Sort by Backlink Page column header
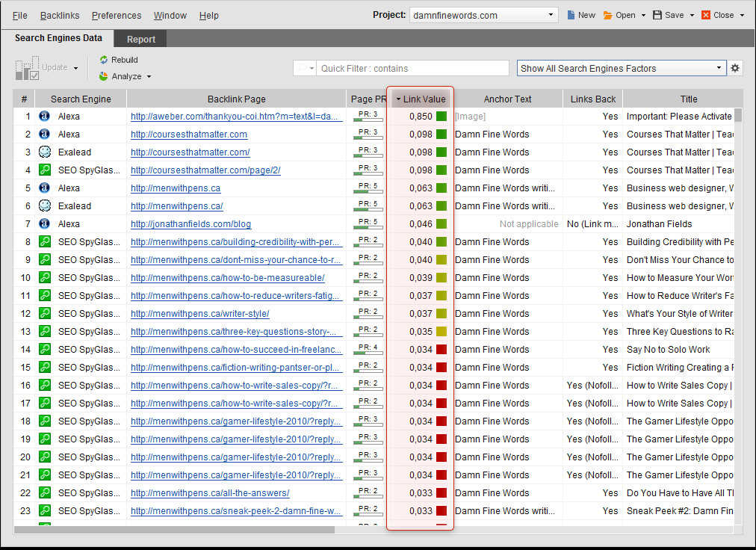Screen dimensions: 756x550 (236, 99)
